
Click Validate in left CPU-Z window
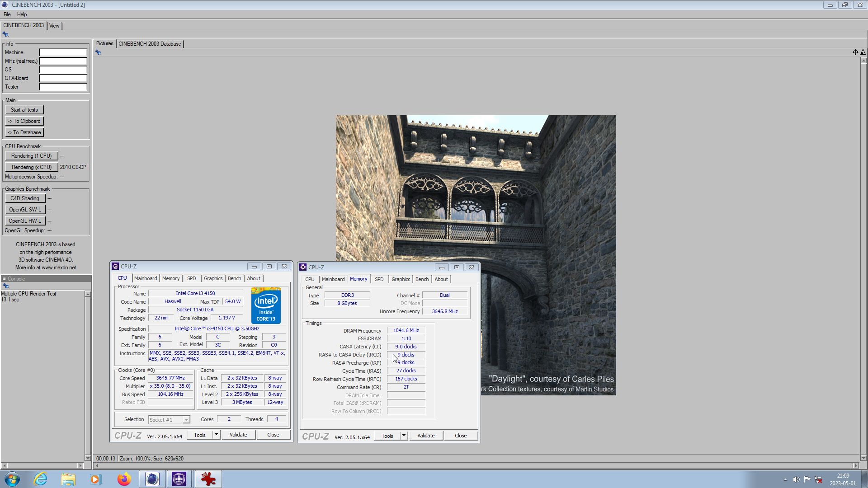point(238,435)
